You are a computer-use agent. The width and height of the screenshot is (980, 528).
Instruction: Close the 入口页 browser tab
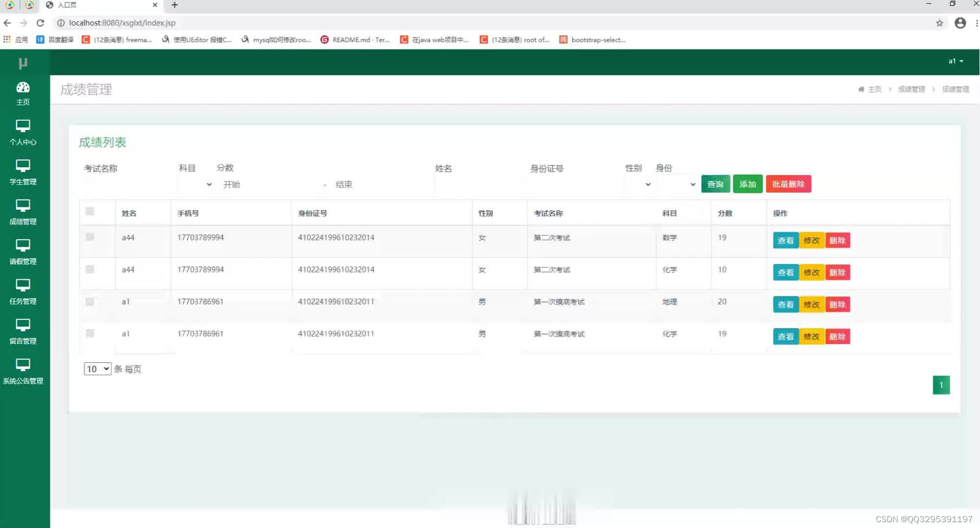pyautogui.click(x=155, y=5)
